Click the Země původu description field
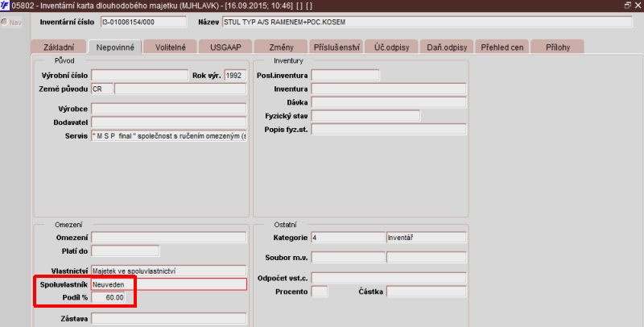This screenshot has width=644, height=327. click(180, 89)
